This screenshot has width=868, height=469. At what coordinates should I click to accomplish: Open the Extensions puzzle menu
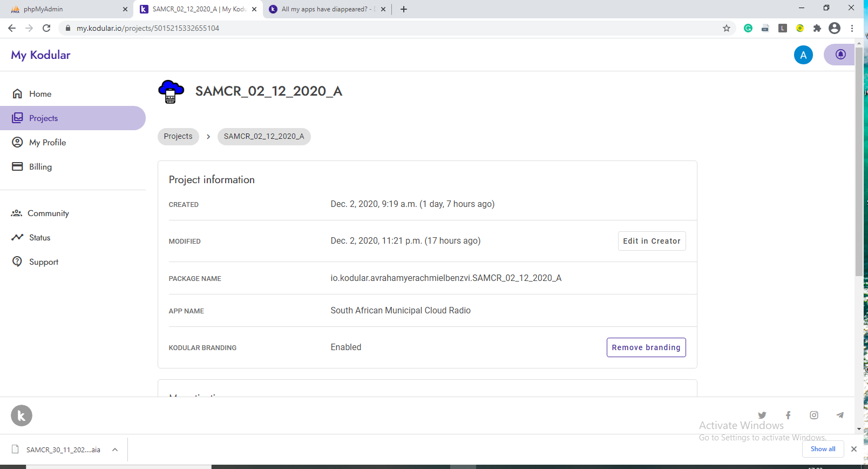pyautogui.click(x=817, y=28)
